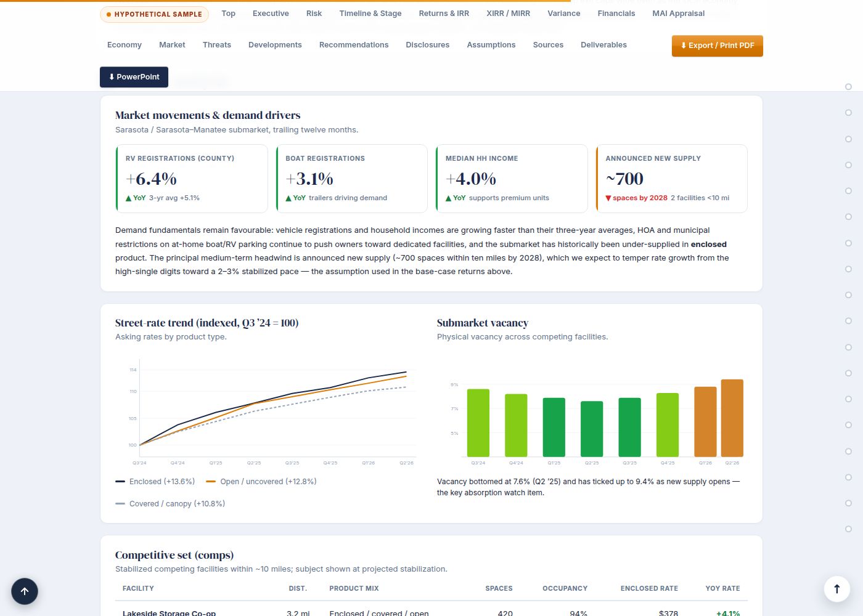This screenshot has height=616, width=863.
Task: Click the lowest section dot in the side rail
Action: tap(848, 529)
